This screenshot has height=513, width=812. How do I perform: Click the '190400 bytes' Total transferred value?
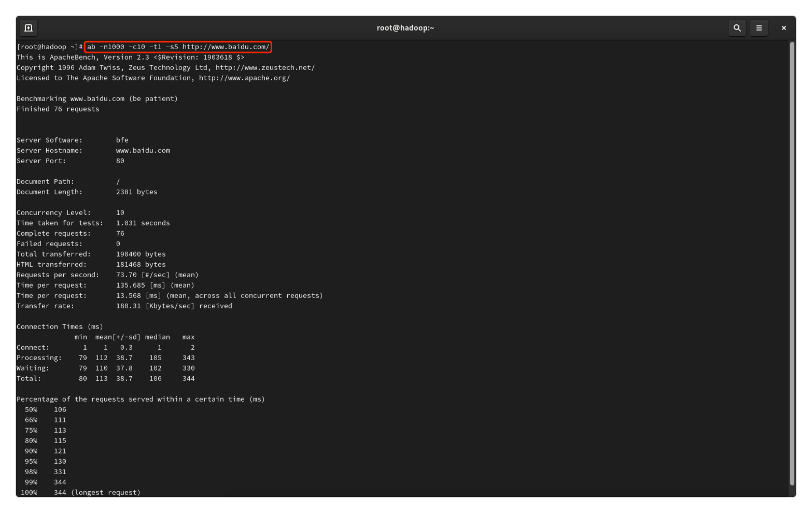click(141, 254)
